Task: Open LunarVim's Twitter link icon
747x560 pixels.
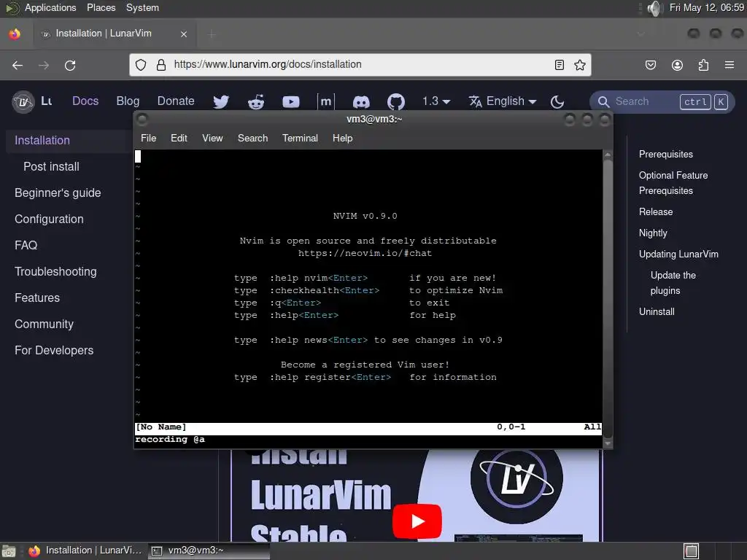Action: tap(221, 101)
